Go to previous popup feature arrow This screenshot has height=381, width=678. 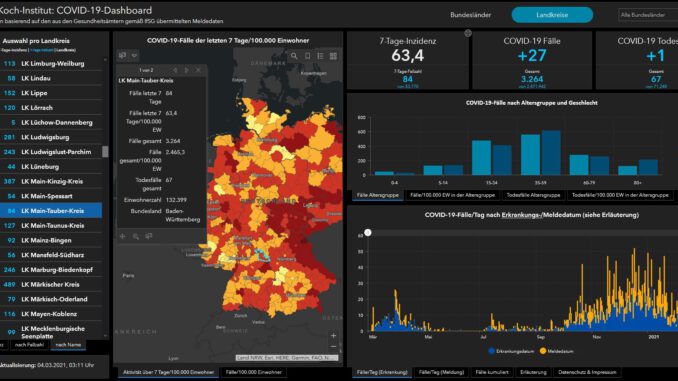pyautogui.click(x=175, y=70)
